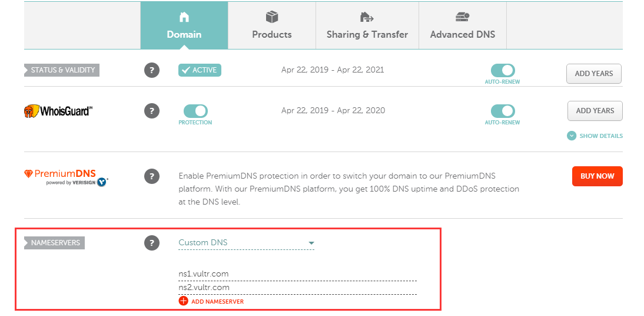Click the help icon beside Status & Validity
644x316 pixels.
(x=151, y=70)
